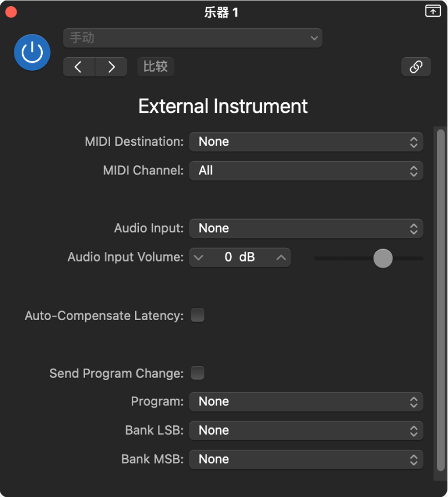This screenshot has width=448, height=497.
Task: Click the Audio Input Volume slider knob
Action: click(383, 259)
